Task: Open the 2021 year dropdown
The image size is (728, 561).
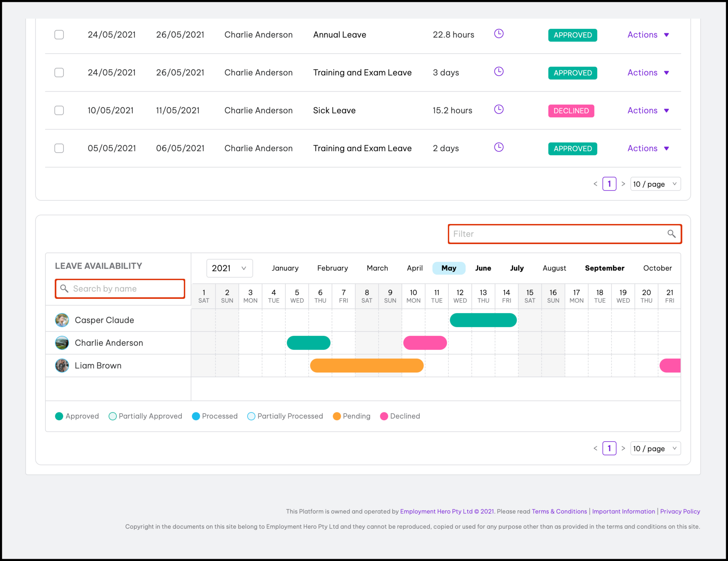Action: (x=229, y=268)
